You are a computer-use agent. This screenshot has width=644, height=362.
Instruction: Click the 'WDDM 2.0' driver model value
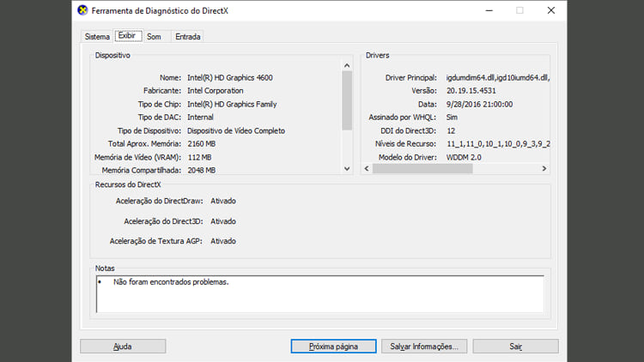click(464, 157)
